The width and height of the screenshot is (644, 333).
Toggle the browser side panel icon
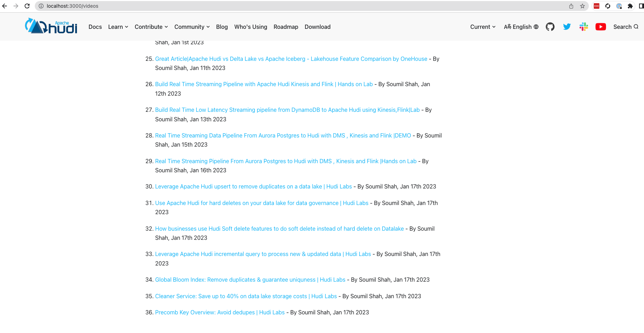(x=641, y=6)
